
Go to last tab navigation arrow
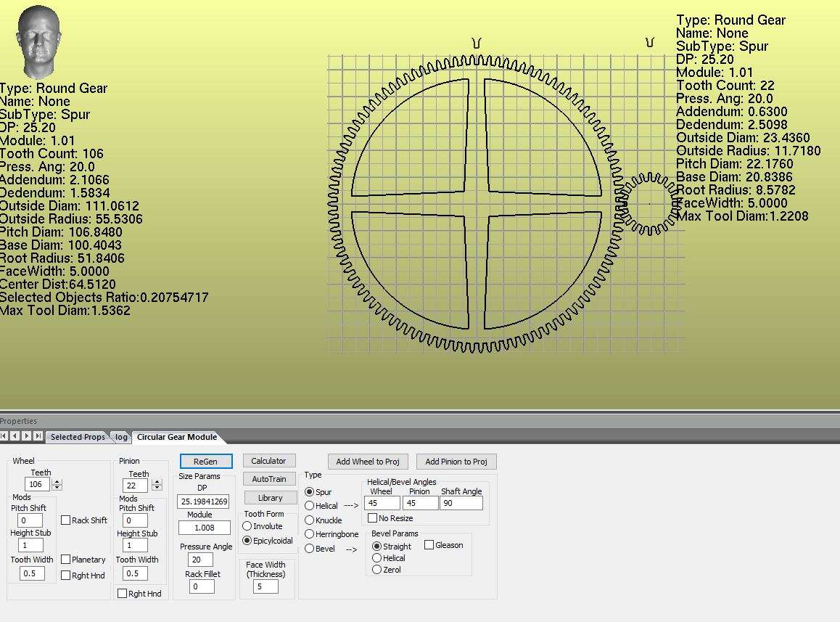pos(38,436)
